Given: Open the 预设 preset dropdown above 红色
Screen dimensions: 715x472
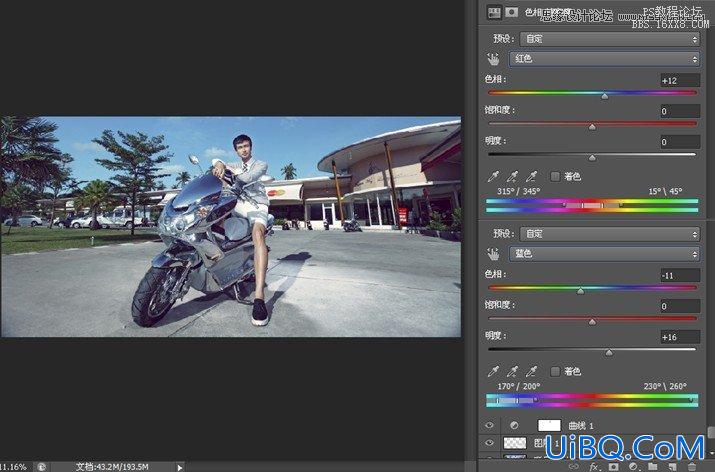Looking at the screenshot, I should (x=610, y=39).
